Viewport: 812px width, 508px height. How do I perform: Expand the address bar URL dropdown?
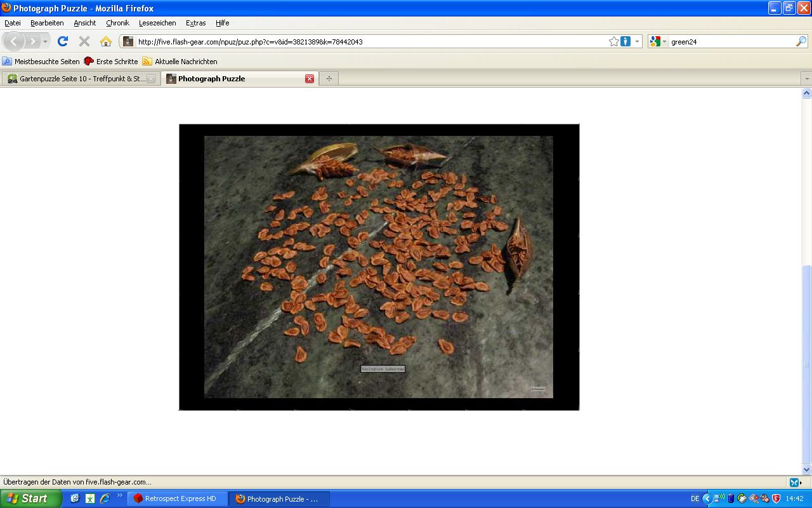[x=637, y=41]
